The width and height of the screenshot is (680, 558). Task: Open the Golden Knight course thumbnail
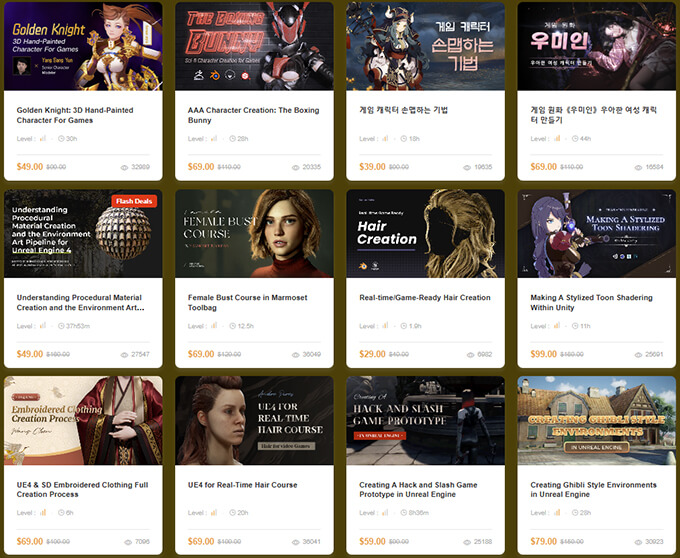click(83, 46)
